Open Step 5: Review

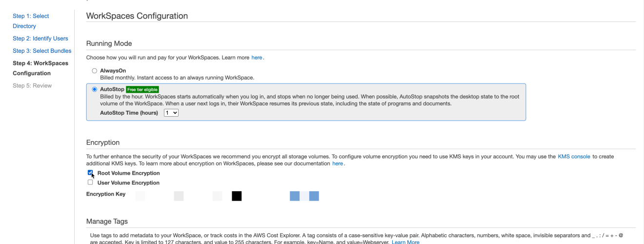32,86
